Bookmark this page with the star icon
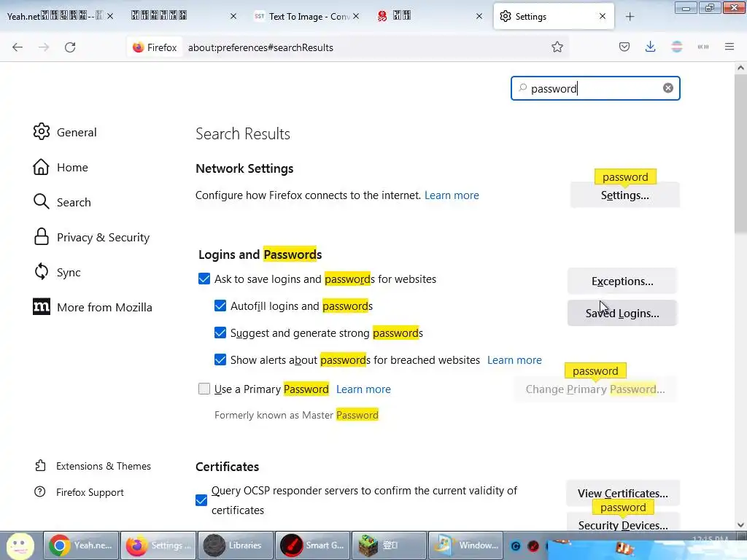The height and width of the screenshot is (560, 747). pyautogui.click(x=557, y=47)
